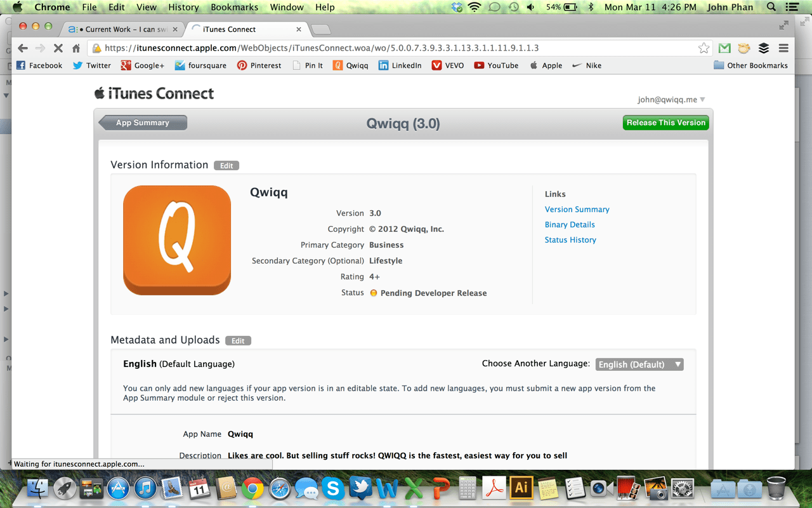812x508 pixels.
Task: Expand the john@qwiqq.me account menu
Action: (x=671, y=100)
